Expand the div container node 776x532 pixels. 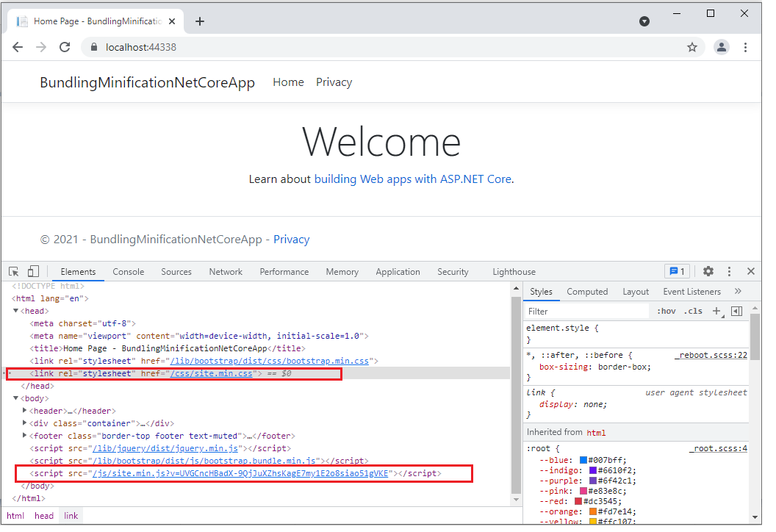25,423
